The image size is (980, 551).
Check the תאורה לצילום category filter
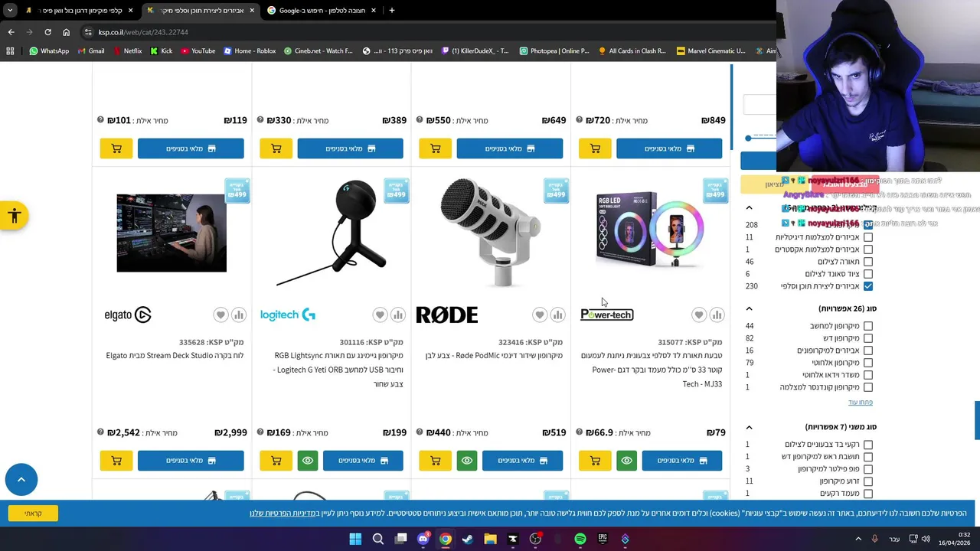(867, 262)
